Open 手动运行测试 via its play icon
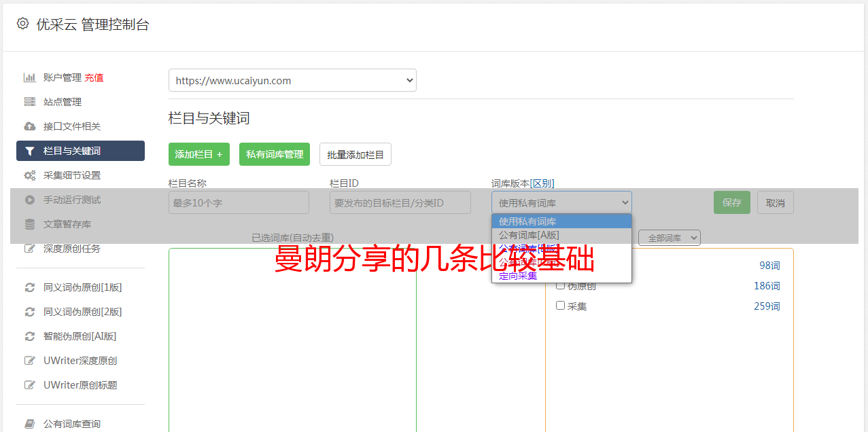 (30, 200)
